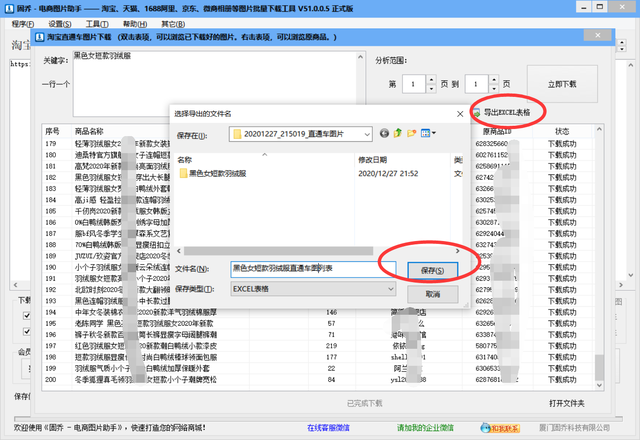Image resolution: width=640 pixels, height=440 pixels.
Task: Click the 立即下载 button
Action: point(562,84)
